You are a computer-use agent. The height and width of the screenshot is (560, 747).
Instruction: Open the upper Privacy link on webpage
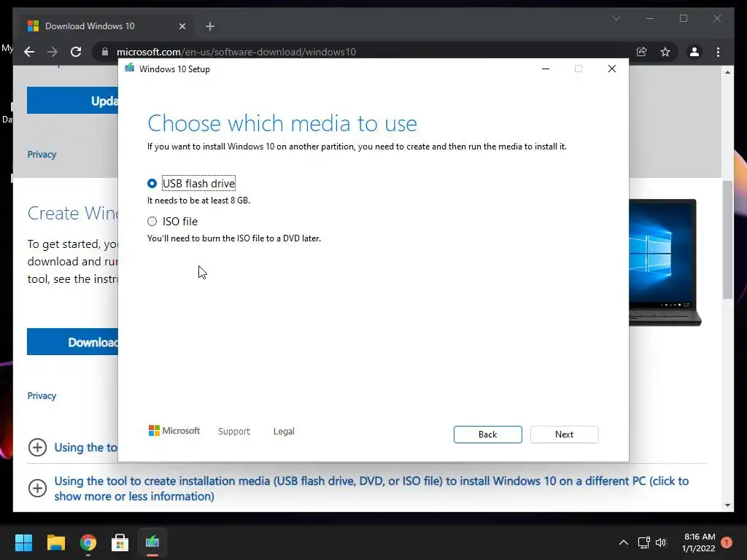click(x=42, y=155)
